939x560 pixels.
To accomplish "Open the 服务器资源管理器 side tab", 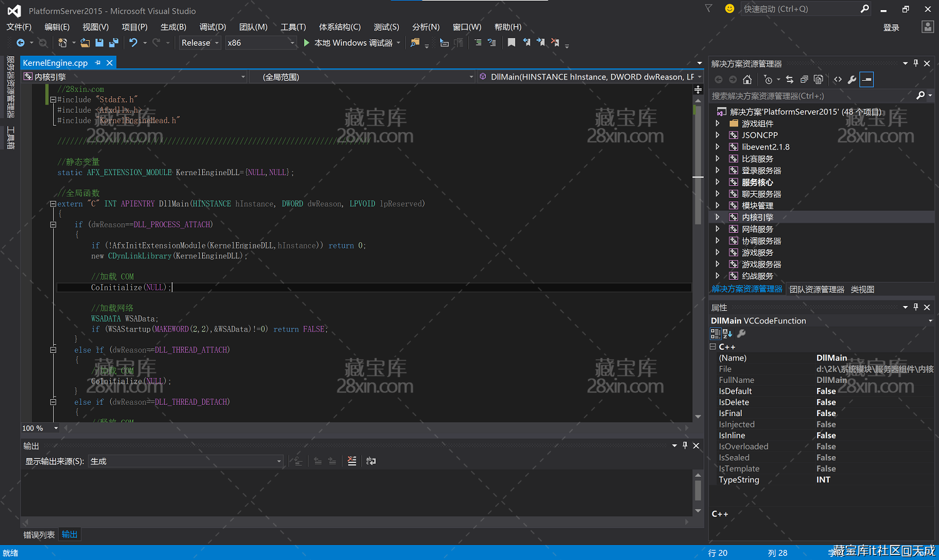I will [x=10, y=86].
